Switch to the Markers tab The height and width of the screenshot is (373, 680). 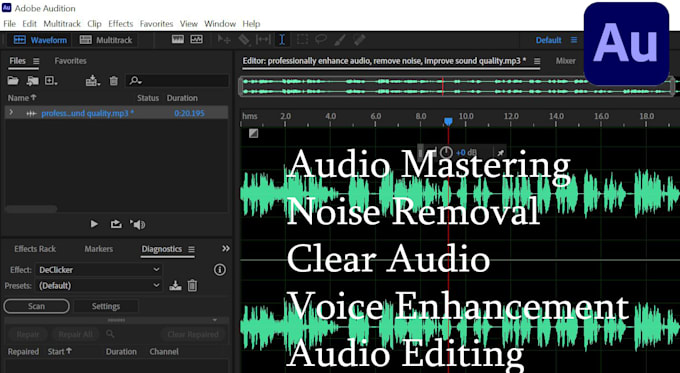tap(98, 249)
